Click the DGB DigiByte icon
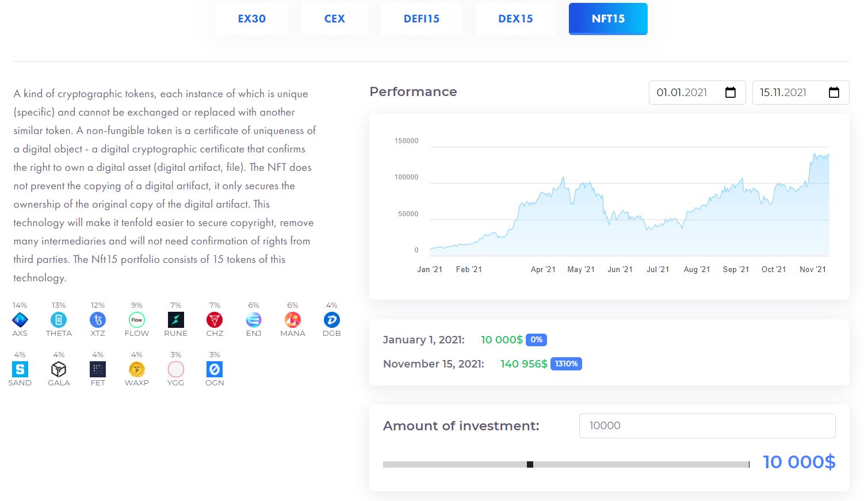 [x=332, y=320]
